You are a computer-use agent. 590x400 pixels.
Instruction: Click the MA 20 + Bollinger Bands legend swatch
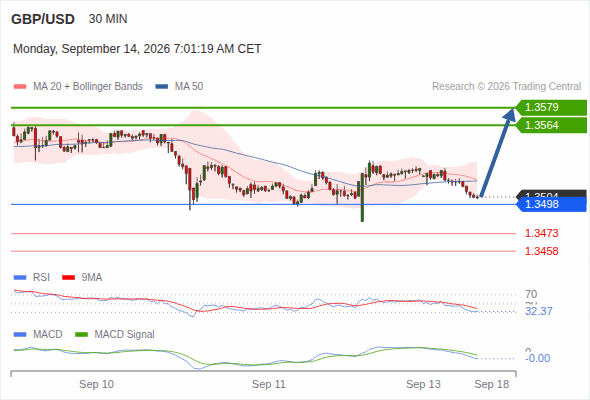20,87
